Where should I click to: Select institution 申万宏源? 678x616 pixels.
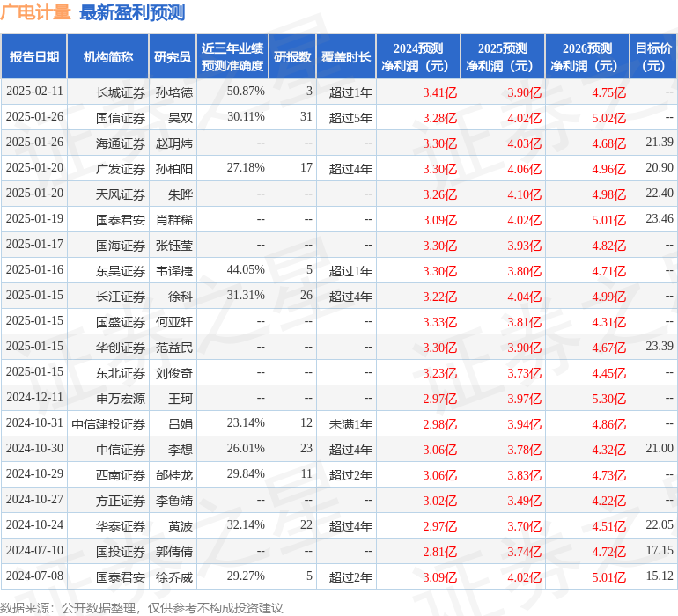121,398
